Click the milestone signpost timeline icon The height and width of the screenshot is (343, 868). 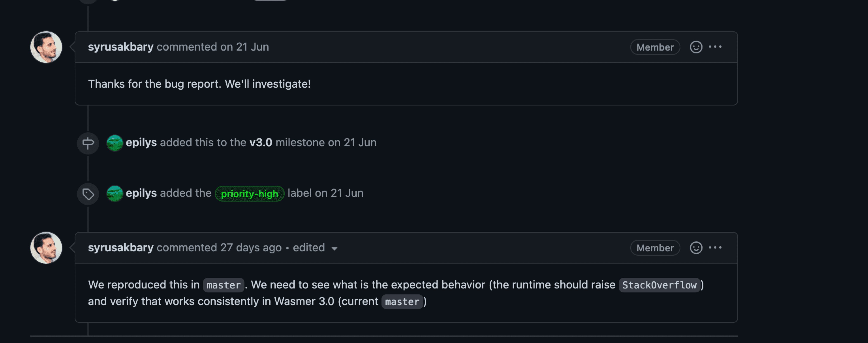(88, 143)
